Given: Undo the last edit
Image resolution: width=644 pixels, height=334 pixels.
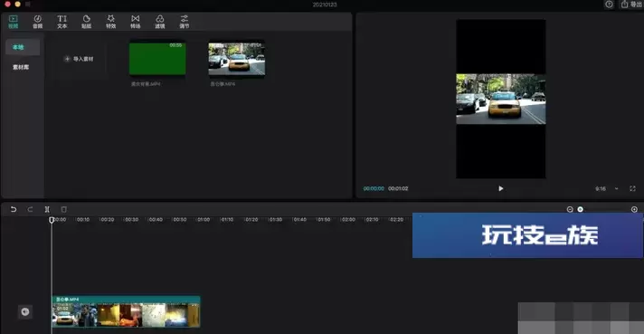Looking at the screenshot, I should (14, 209).
